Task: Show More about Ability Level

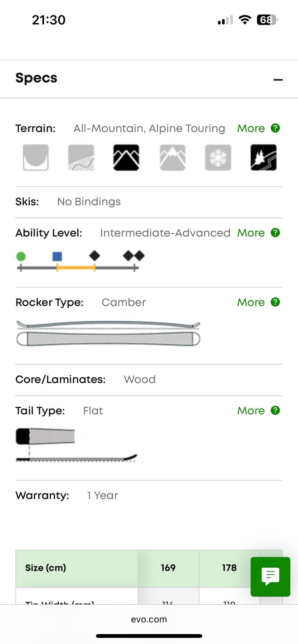Action: coord(251,233)
